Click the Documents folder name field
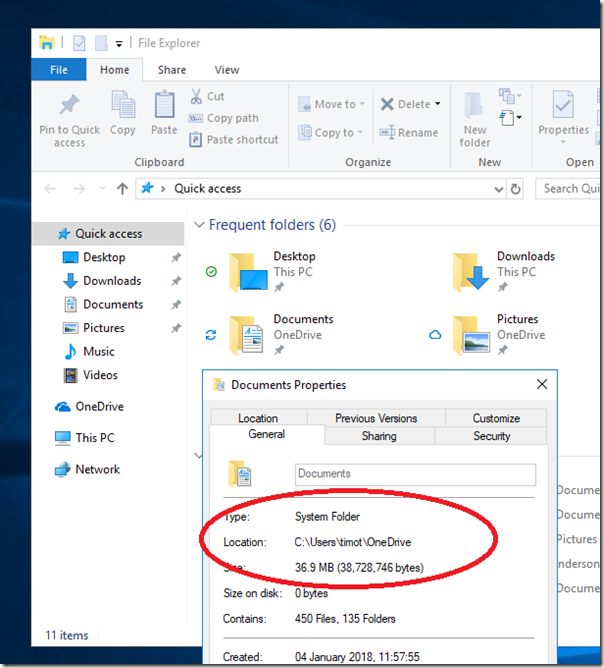The width and height of the screenshot is (604, 668). (415, 474)
